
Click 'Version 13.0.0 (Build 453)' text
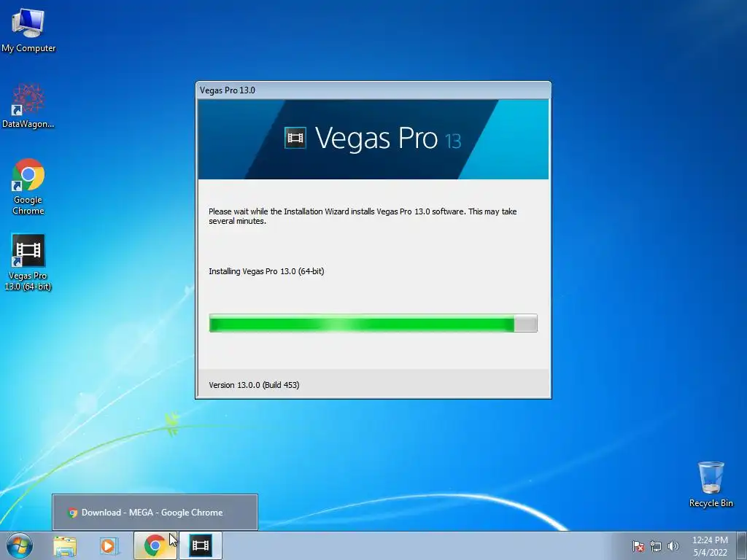point(254,385)
